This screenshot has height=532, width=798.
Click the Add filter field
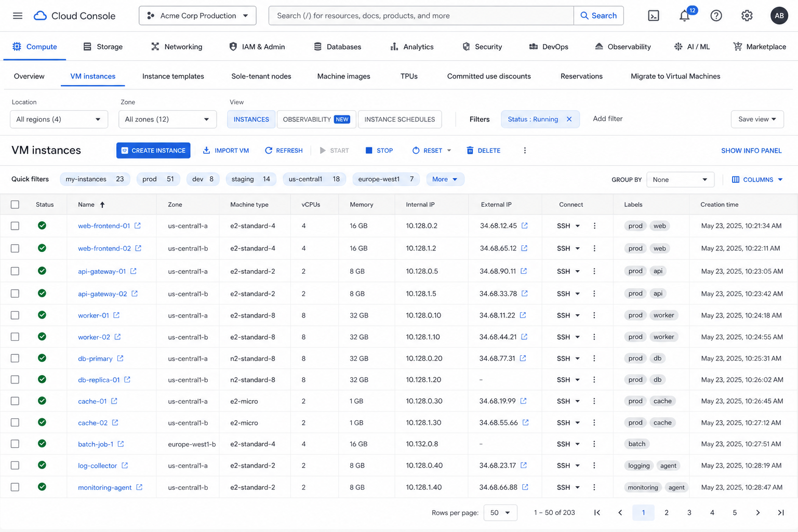607,119
